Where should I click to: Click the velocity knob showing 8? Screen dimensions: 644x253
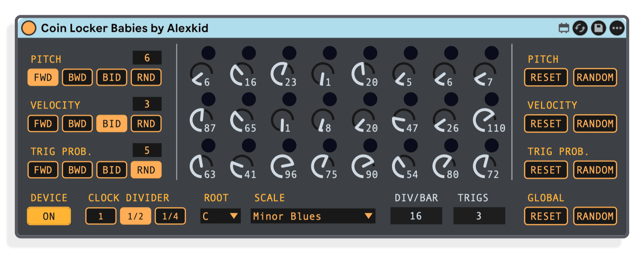(323, 120)
